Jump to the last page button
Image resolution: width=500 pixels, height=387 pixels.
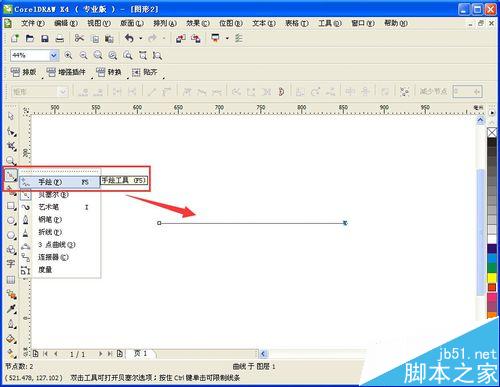pyautogui.click(x=109, y=354)
